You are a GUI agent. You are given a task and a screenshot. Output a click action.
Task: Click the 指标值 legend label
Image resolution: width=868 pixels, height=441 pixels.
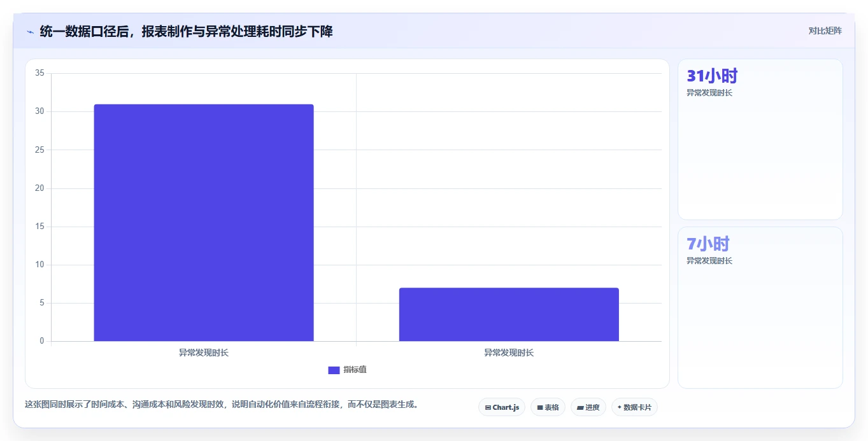(x=355, y=370)
